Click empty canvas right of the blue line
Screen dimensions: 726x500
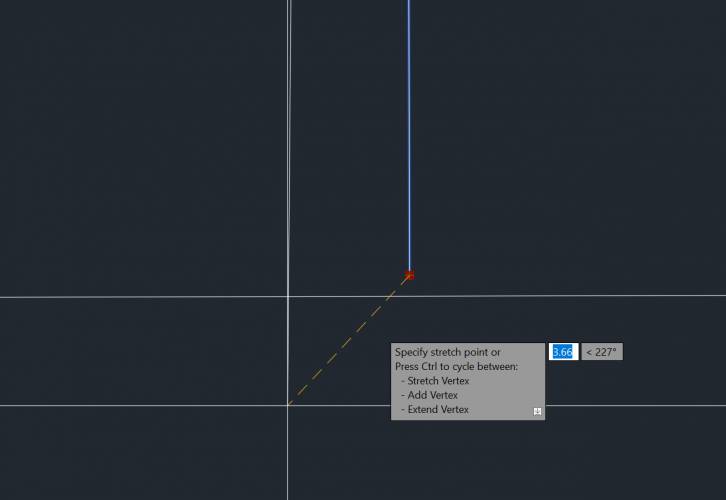click(x=570, y=150)
